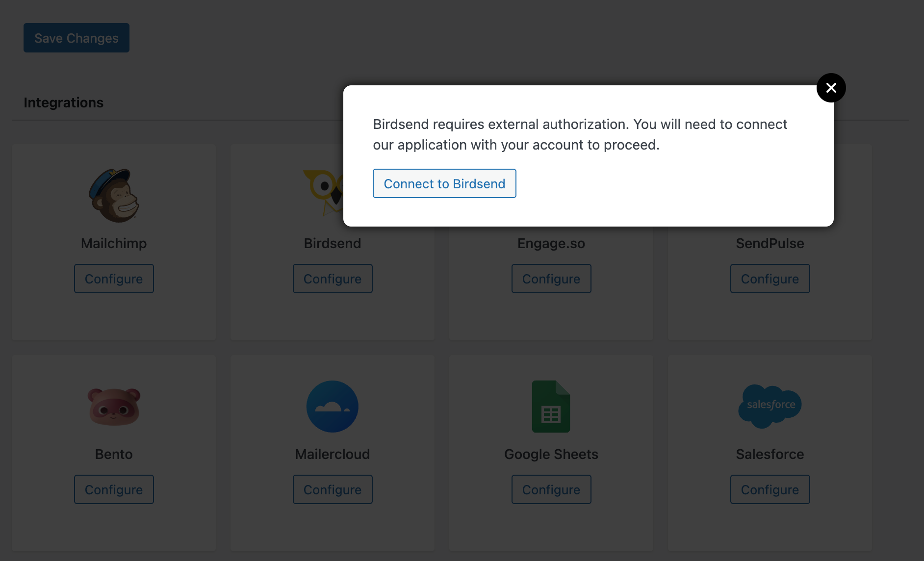Viewport: 924px width, 561px height.
Task: Configure the Mailchimp integration
Action: pyautogui.click(x=114, y=279)
